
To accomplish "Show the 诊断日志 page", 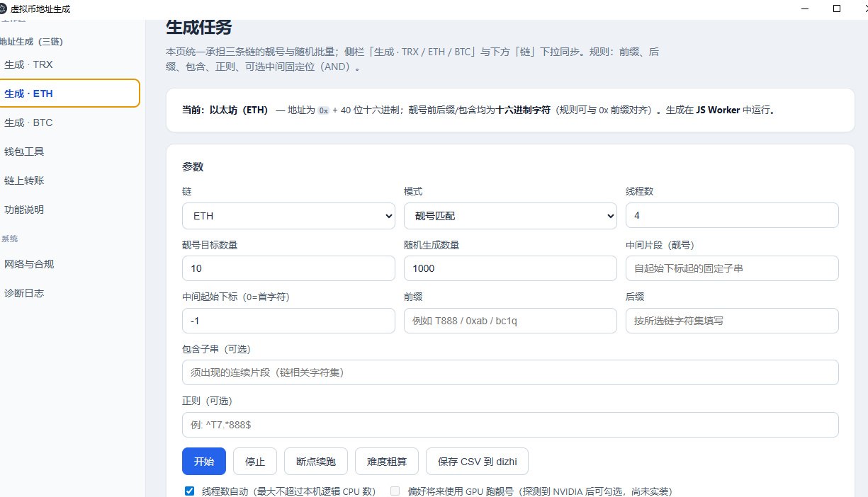I will tap(25, 293).
